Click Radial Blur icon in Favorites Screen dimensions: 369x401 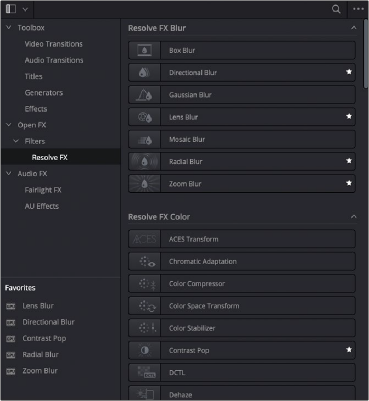pyautogui.click(x=11, y=355)
